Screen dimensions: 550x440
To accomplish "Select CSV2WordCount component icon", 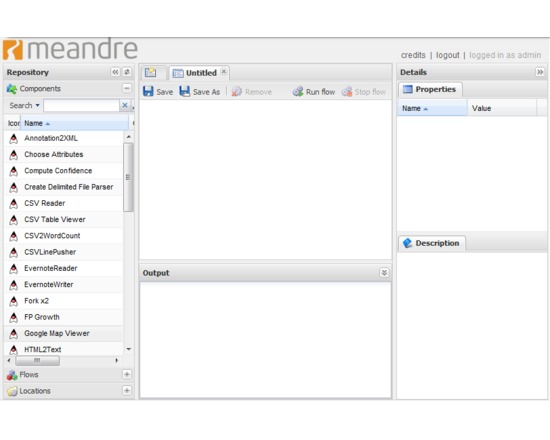I will coord(14,236).
